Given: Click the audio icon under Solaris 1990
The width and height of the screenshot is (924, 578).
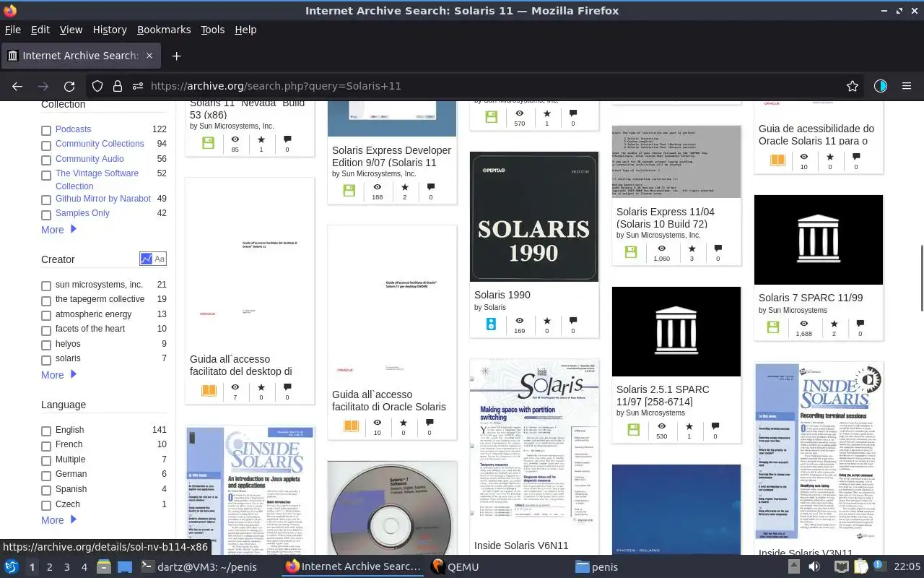Looking at the screenshot, I should (x=491, y=324).
